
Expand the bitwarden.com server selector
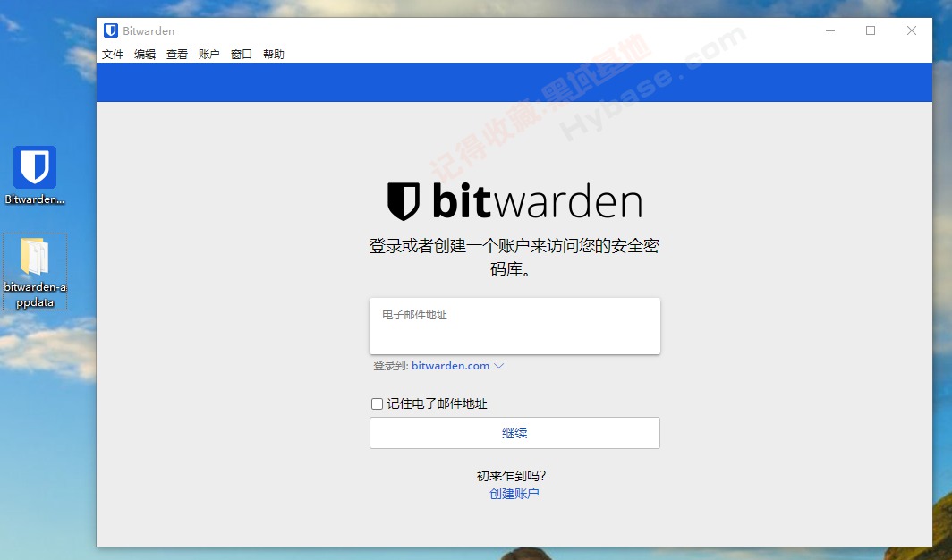[458, 366]
